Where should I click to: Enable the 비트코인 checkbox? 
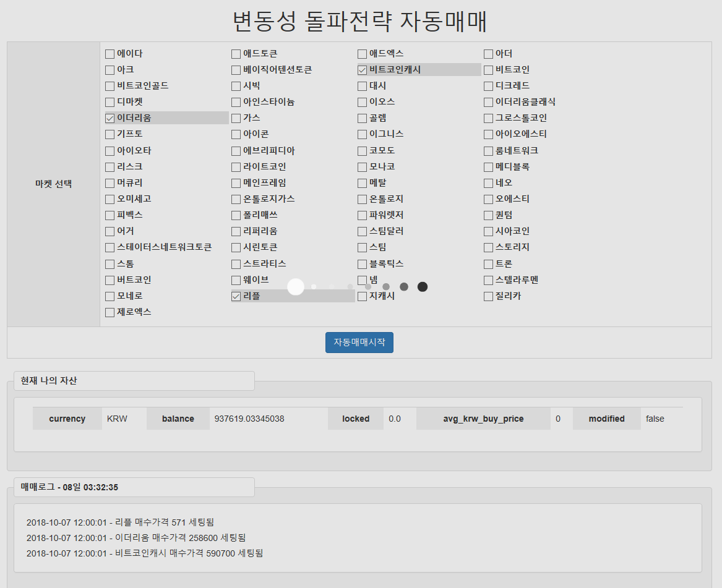[x=488, y=70]
